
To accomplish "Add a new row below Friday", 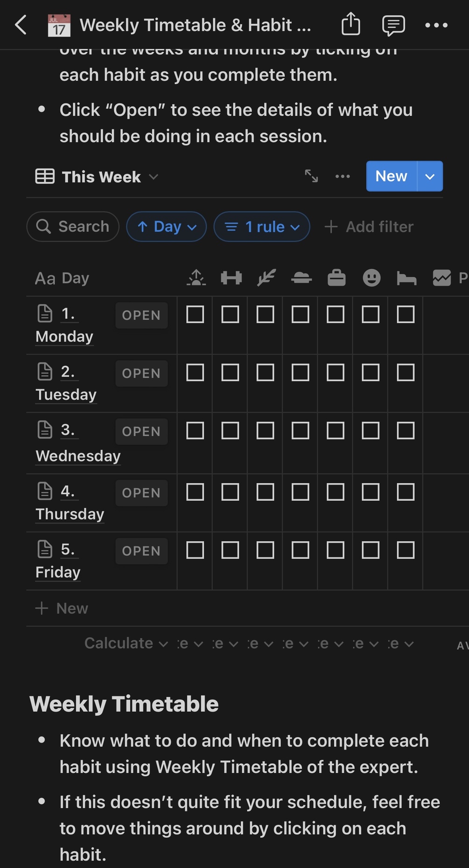I will [x=62, y=608].
